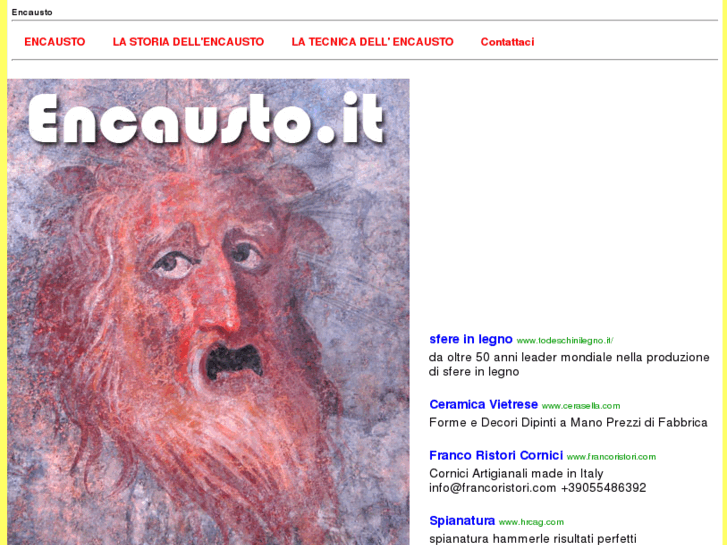
Task: Visit www.todeschinilegno.it URL link
Action: (565, 340)
